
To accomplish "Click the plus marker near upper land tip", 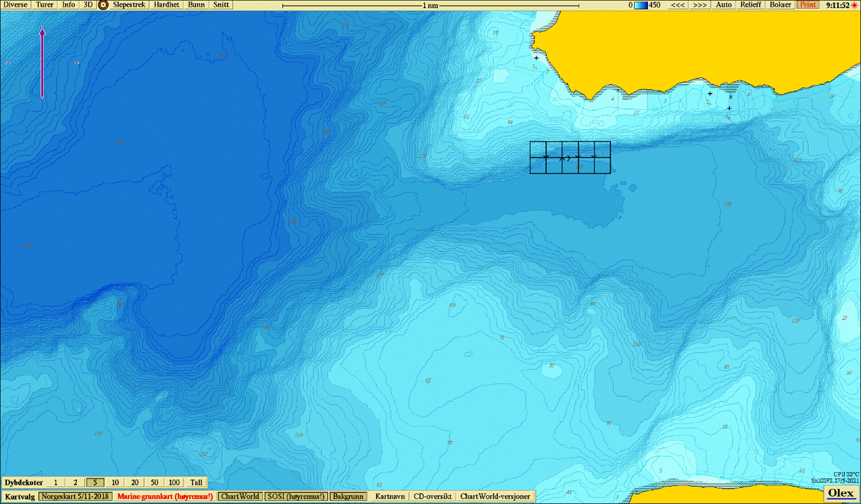I will (536, 58).
